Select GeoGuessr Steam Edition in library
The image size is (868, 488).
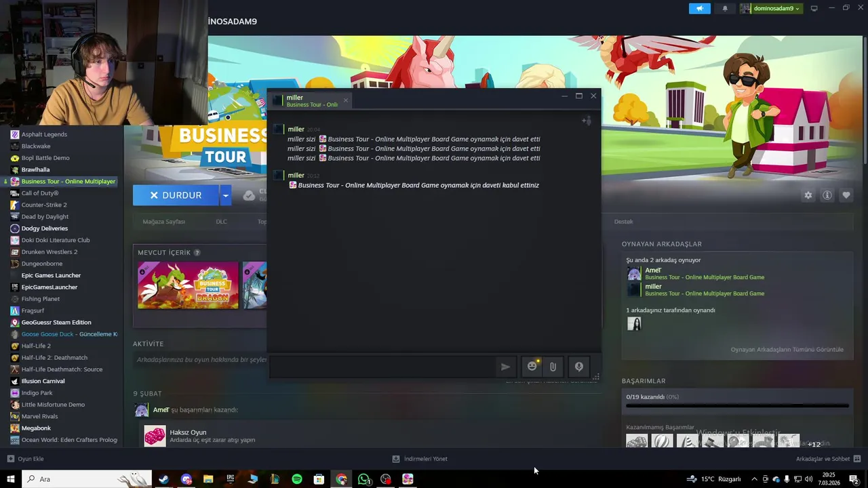click(56, 323)
